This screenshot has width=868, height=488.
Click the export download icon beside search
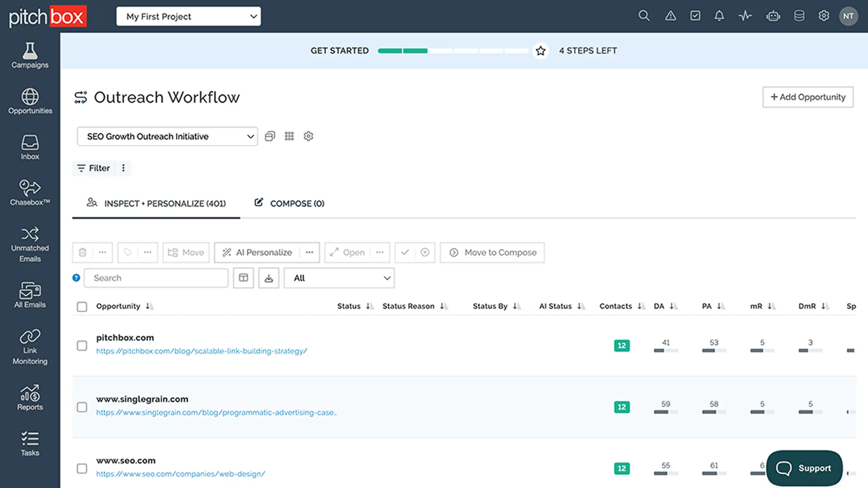(x=269, y=278)
